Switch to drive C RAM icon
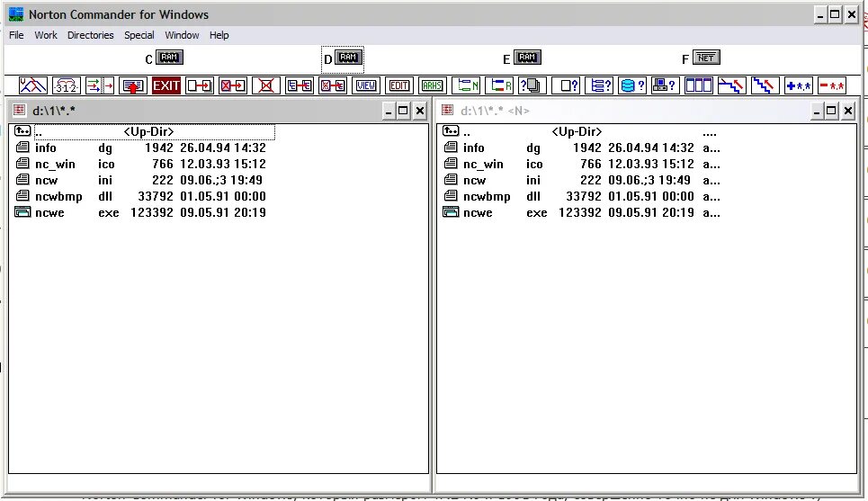 pyautogui.click(x=169, y=58)
